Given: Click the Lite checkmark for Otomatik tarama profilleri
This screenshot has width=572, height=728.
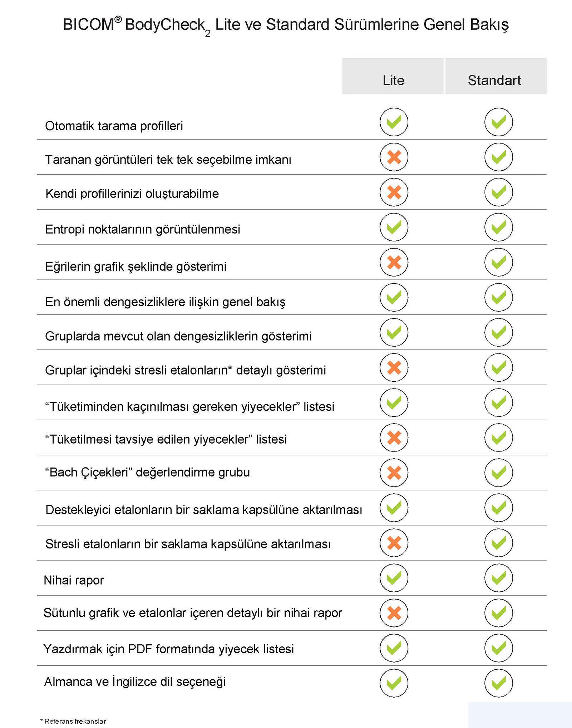Looking at the screenshot, I should [394, 122].
